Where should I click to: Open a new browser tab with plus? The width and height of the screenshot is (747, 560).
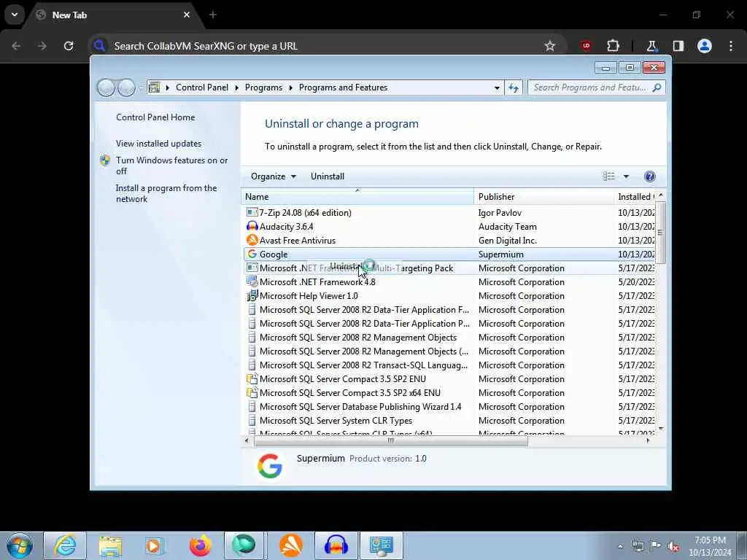(213, 15)
